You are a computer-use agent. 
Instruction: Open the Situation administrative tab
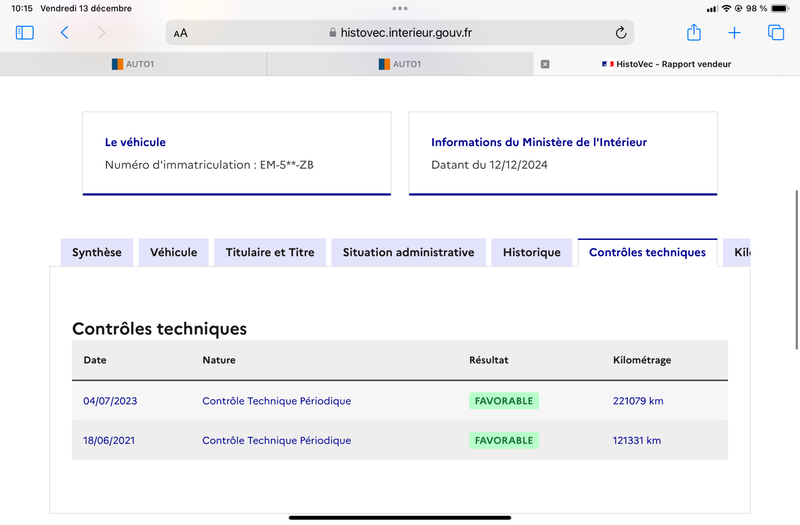pos(408,252)
